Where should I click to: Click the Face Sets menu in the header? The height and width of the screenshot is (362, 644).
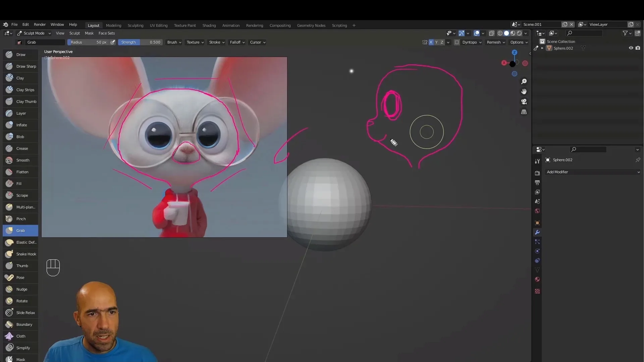point(107,33)
